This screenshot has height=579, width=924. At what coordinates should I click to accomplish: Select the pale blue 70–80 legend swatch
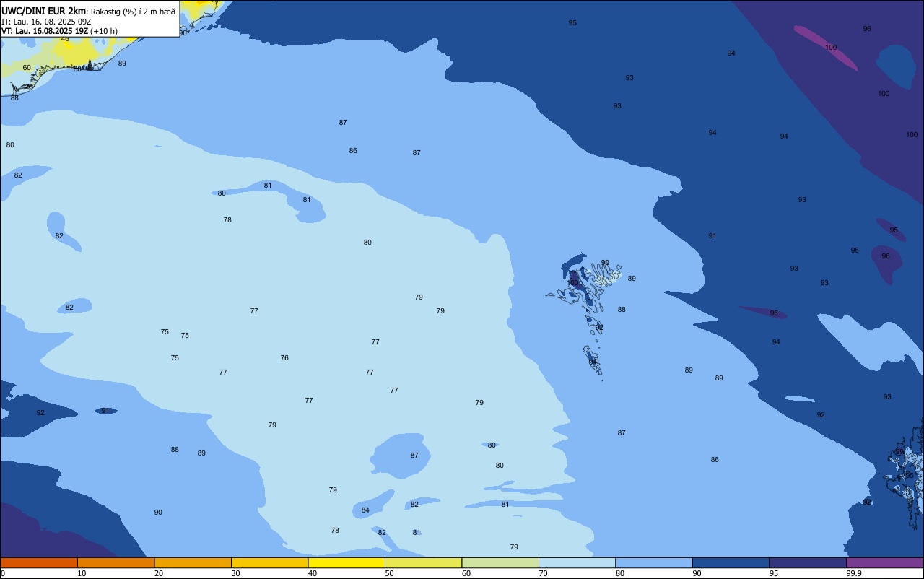pos(577,562)
